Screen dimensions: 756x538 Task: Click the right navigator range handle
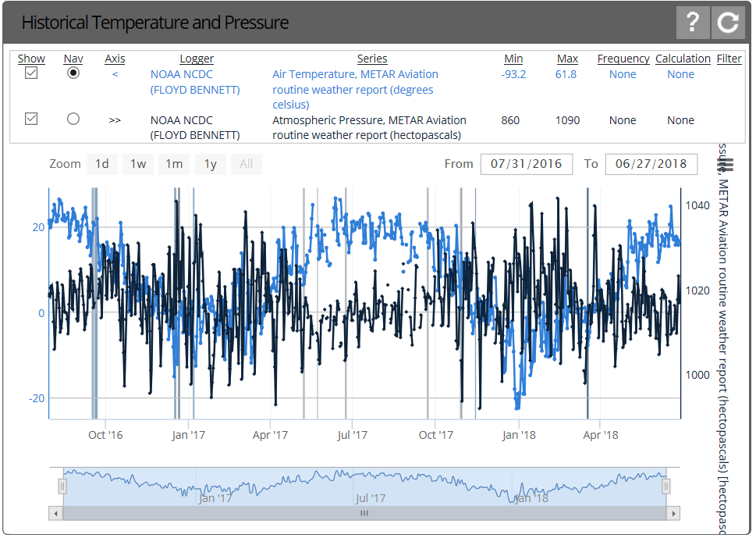point(666,486)
